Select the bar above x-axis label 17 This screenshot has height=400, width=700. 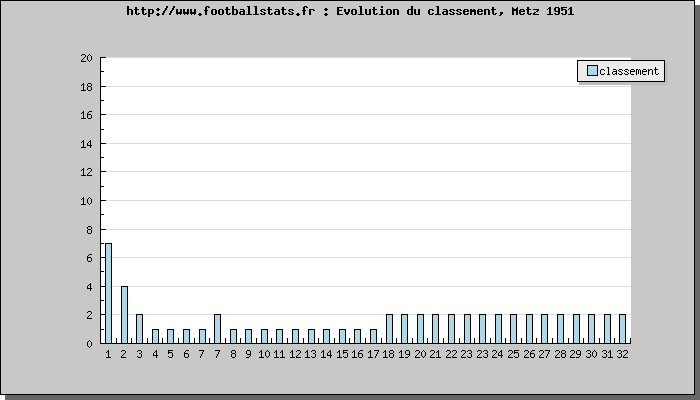click(373, 336)
